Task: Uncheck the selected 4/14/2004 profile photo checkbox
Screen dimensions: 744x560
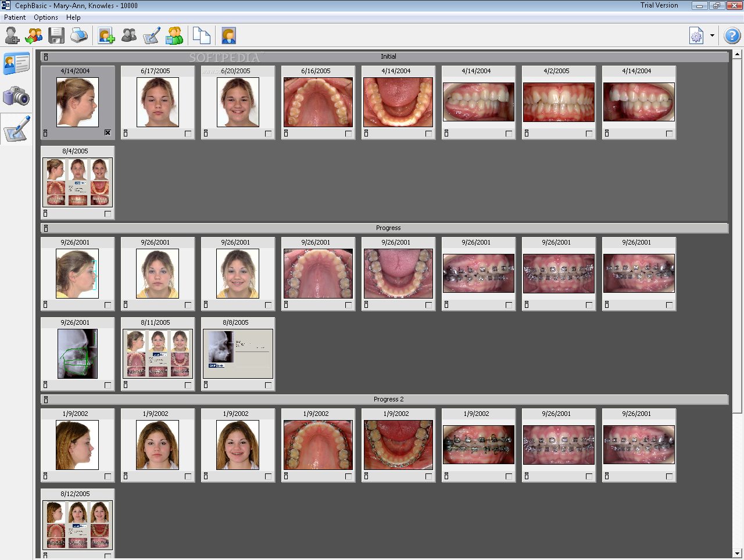Action: click(108, 133)
